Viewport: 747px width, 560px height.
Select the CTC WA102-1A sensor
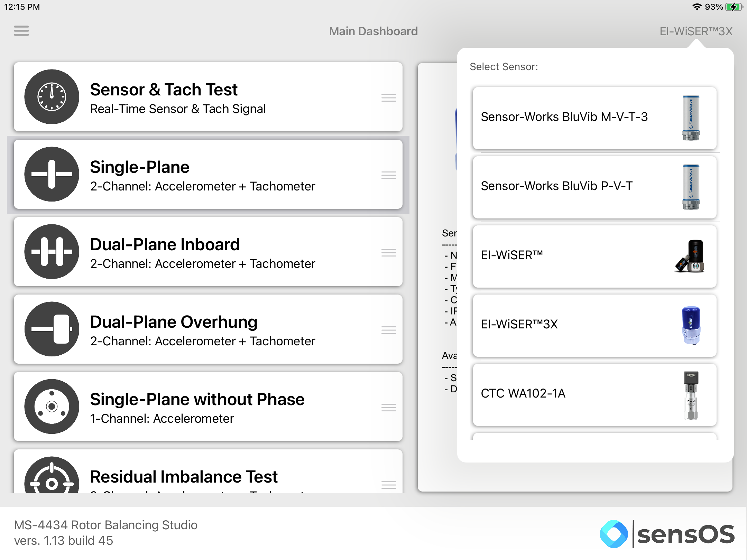[x=595, y=395]
